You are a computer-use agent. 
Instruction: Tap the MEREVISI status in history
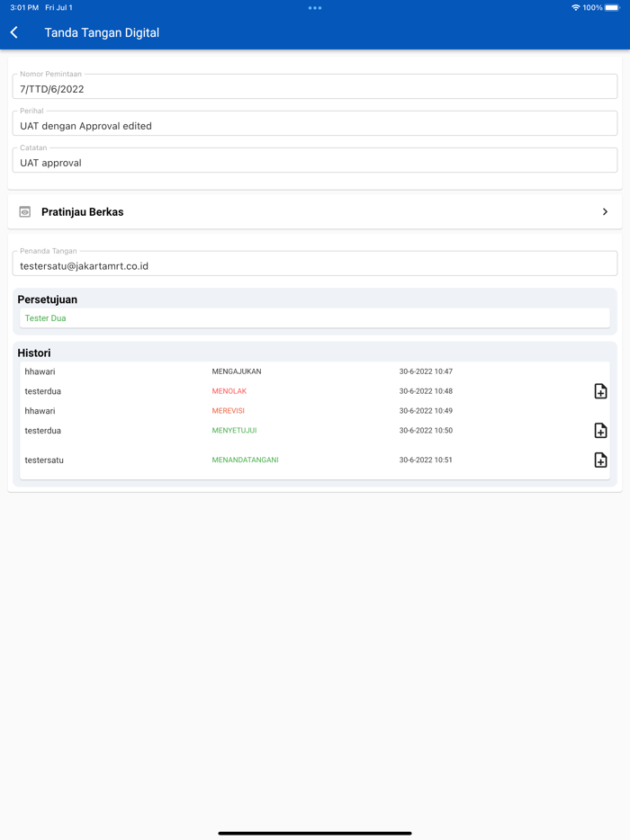tap(229, 411)
